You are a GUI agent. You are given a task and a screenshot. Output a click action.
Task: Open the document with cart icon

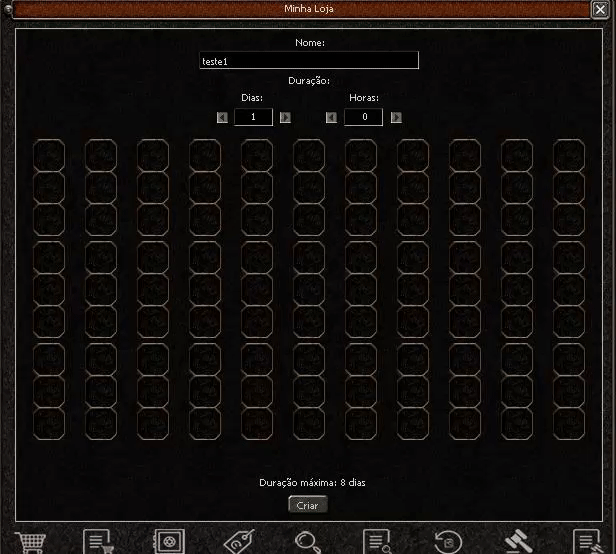(x=98, y=542)
